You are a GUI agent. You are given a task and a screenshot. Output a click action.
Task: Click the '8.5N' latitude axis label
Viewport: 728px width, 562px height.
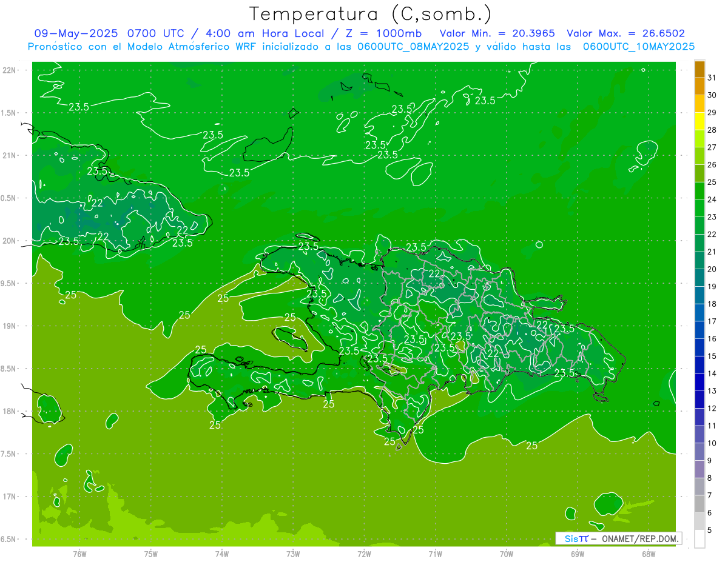(x=8, y=369)
